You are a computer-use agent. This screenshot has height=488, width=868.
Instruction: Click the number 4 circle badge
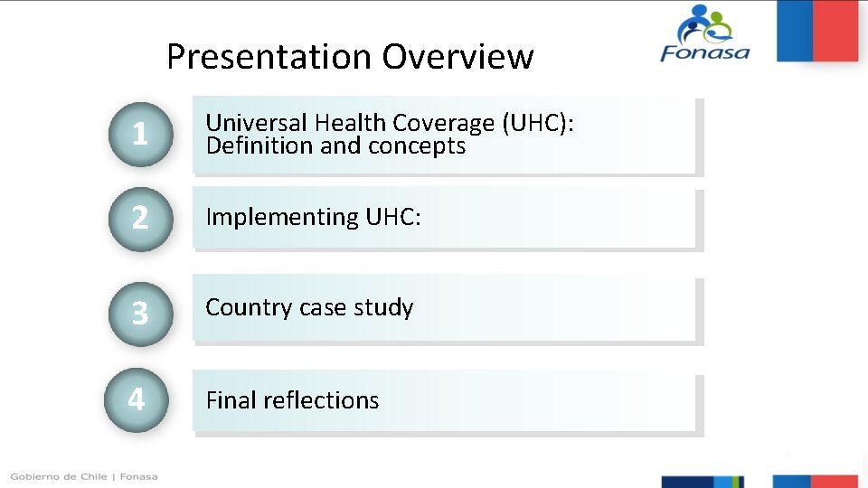(137, 399)
